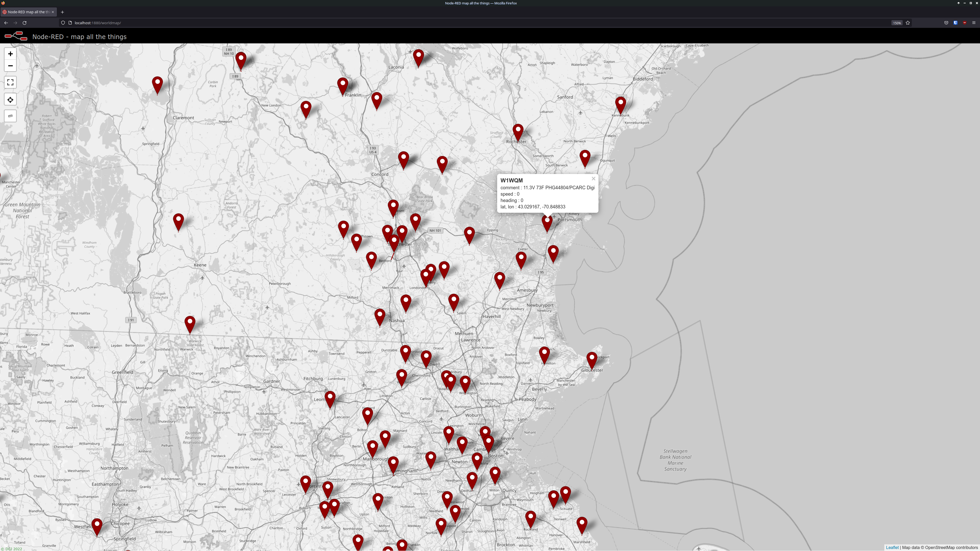Click the locate-me crosshair control

click(10, 100)
